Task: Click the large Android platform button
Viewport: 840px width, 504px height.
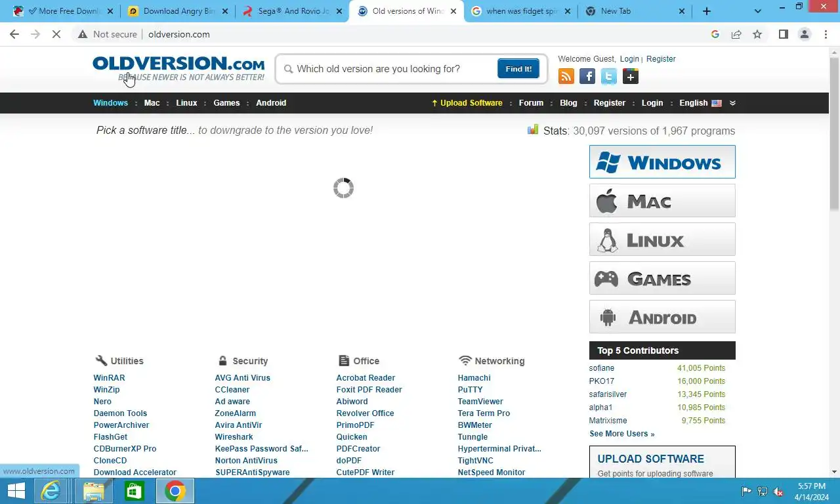Action: (662, 317)
